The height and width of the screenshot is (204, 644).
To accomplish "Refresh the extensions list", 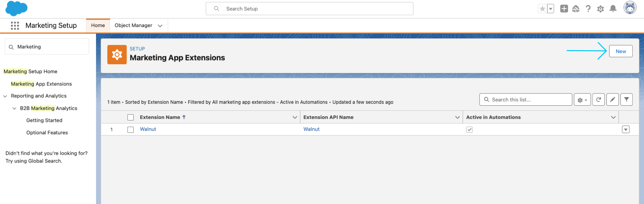I will (599, 100).
